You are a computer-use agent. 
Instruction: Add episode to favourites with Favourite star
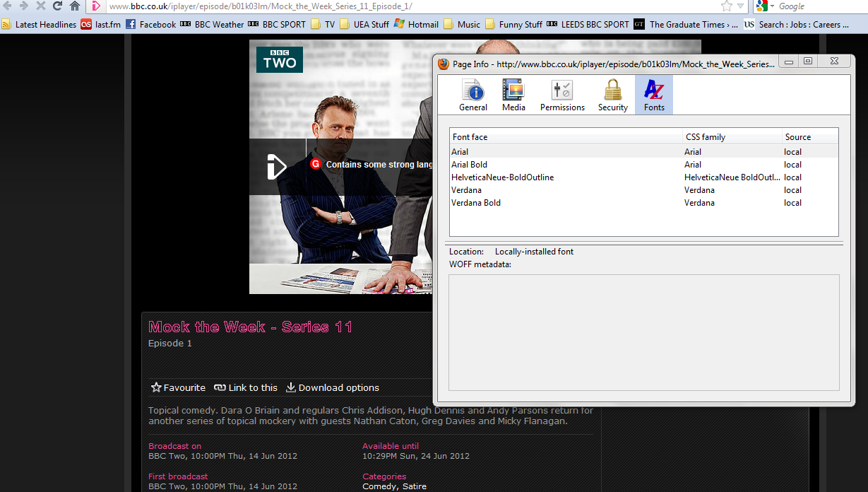tap(178, 387)
